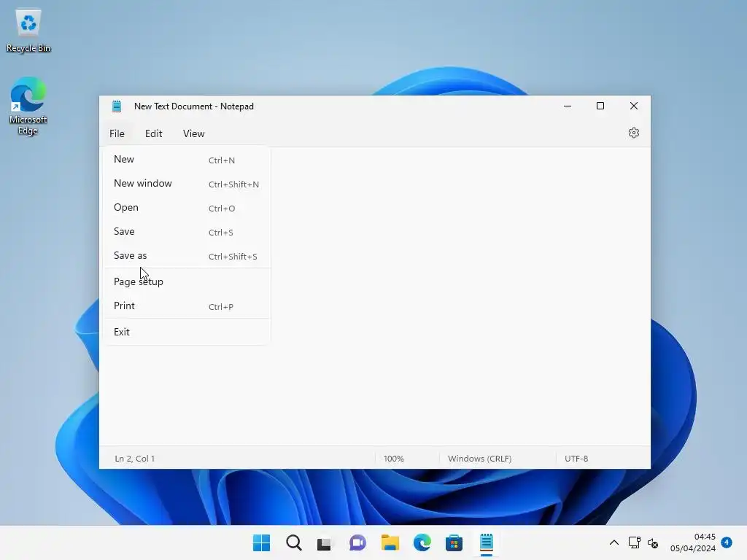The width and height of the screenshot is (747, 560).
Task: Open Microsoft Store from taskbar
Action: point(454,542)
